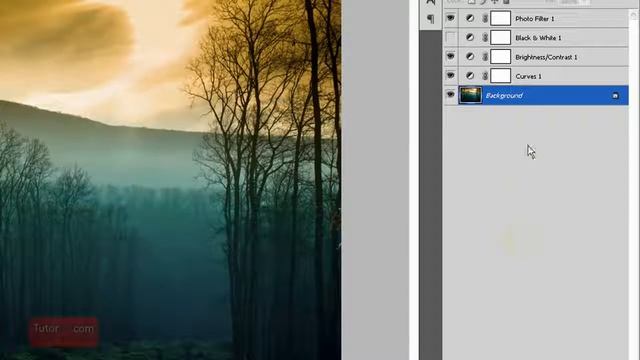Click the Brightness/Contrast 1 adjustment icon
The width and height of the screenshot is (640, 360).
pos(470,56)
